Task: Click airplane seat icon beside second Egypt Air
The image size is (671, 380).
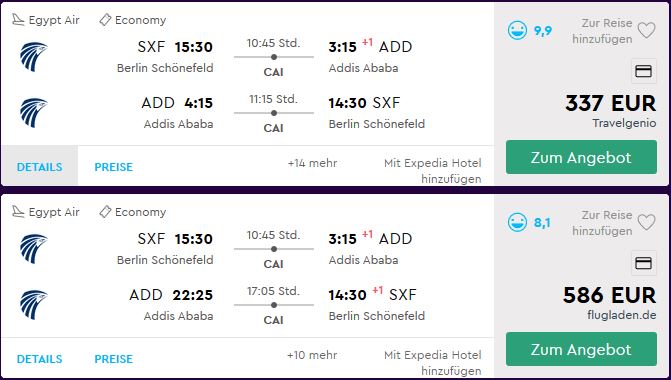Action: 18,211
